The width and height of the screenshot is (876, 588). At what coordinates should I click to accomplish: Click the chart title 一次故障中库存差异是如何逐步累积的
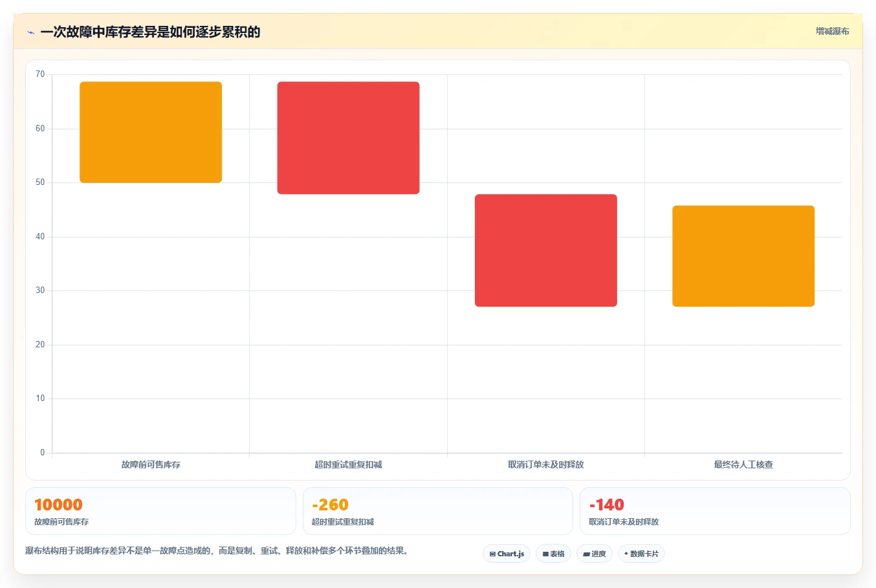point(150,32)
